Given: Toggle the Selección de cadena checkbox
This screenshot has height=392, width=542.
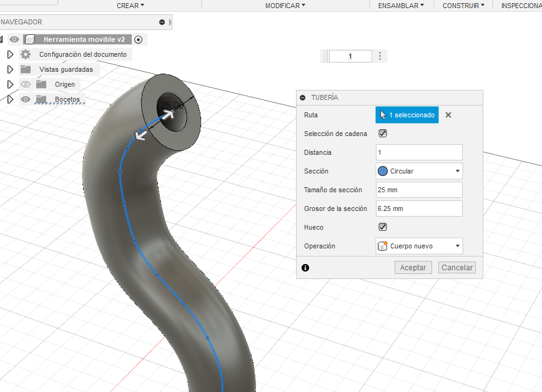Looking at the screenshot, I should 383,134.
